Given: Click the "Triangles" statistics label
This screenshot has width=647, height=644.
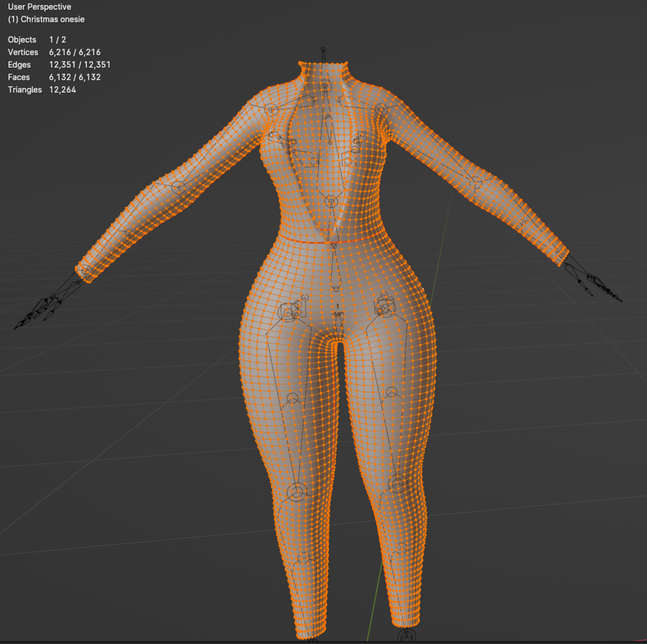Looking at the screenshot, I should tap(24, 89).
